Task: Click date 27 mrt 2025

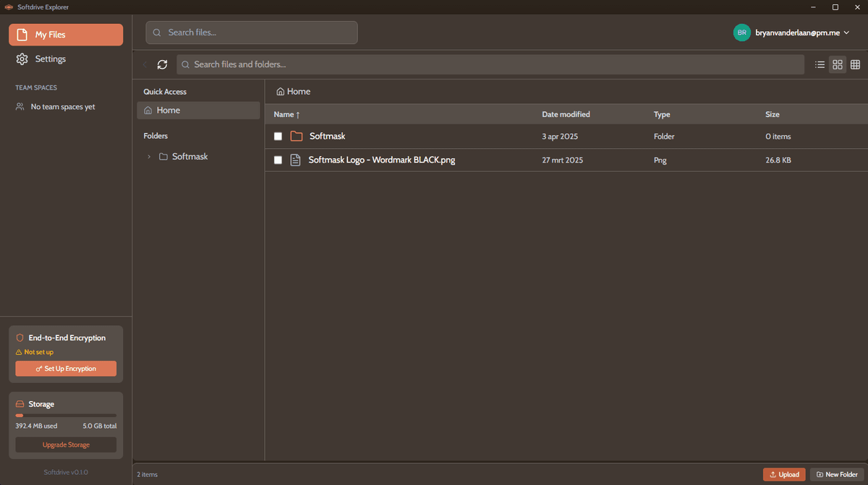Action: coord(563,160)
